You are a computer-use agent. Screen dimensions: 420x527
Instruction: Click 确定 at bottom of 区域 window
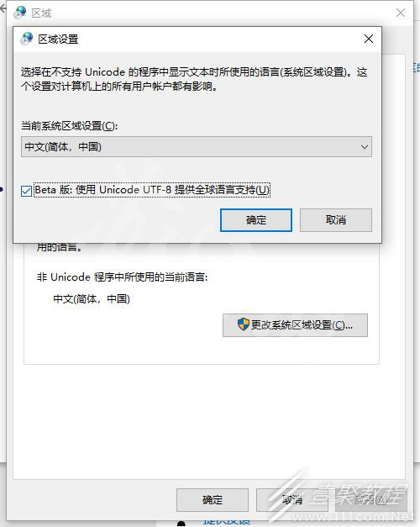(x=213, y=500)
